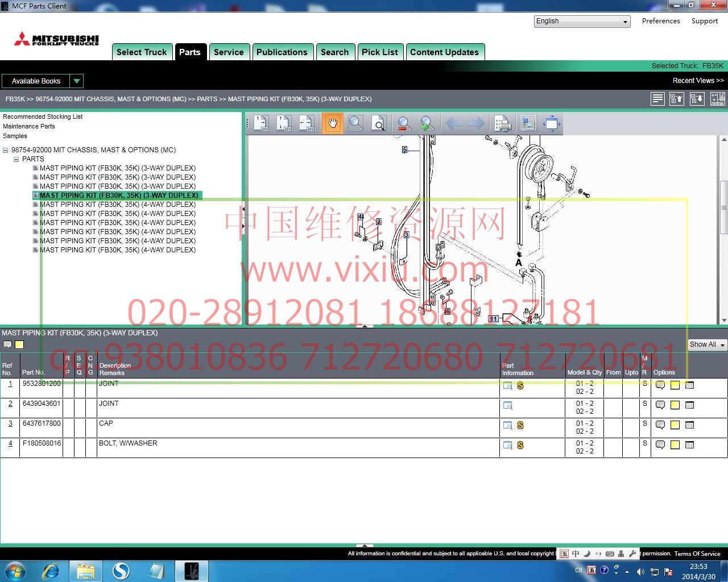This screenshot has width=728, height=582.
Task: Click the print diagram icon
Action: 502,123
